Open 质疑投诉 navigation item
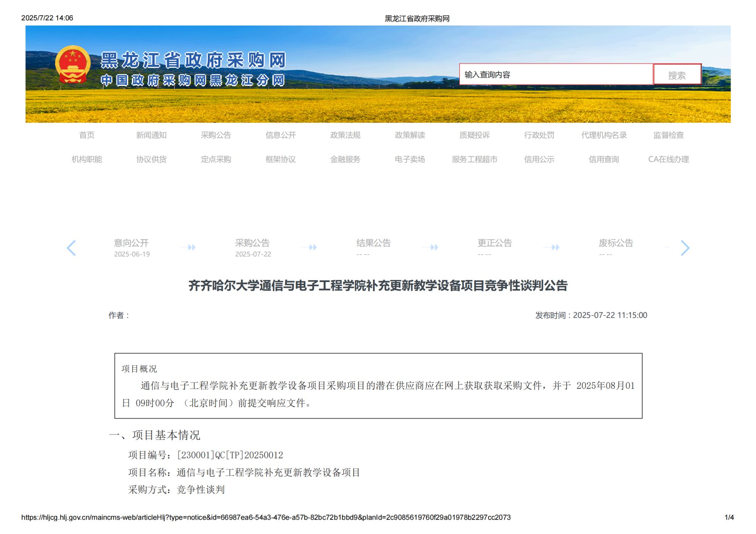756x534 pixels. 474,135
